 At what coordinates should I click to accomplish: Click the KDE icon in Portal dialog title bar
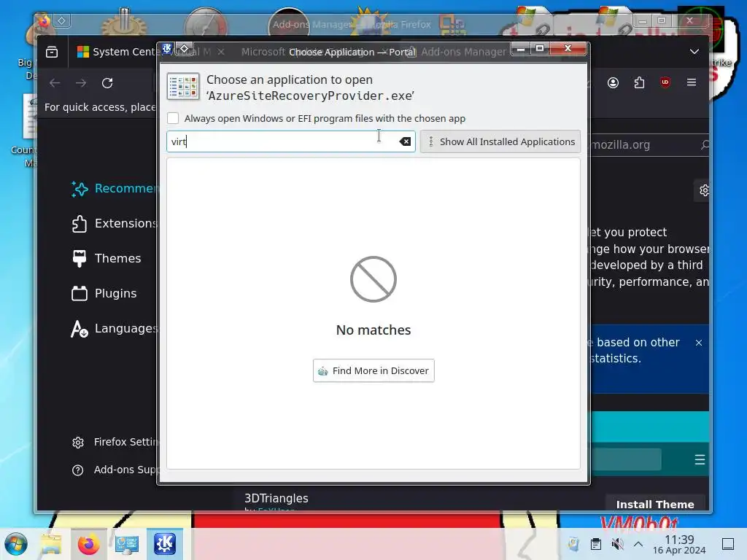167,49
